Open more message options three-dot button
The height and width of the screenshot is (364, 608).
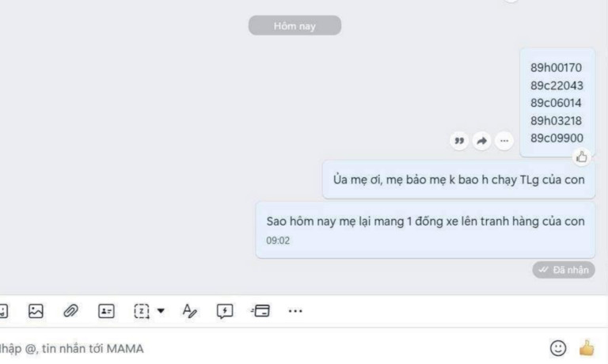504,141
